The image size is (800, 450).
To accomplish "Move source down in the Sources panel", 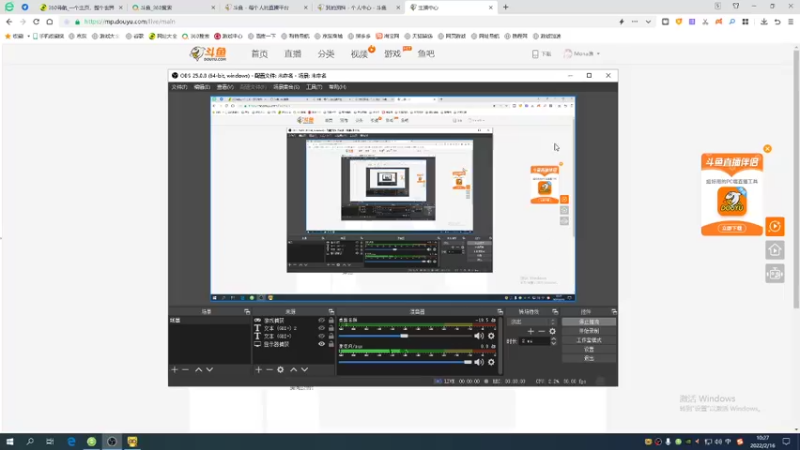I will click(304, 369).
